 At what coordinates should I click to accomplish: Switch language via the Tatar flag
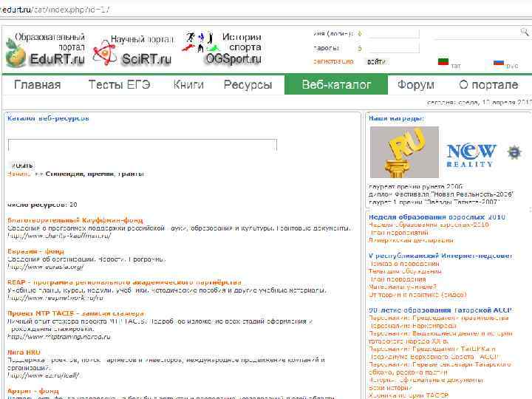click(443, 62)
